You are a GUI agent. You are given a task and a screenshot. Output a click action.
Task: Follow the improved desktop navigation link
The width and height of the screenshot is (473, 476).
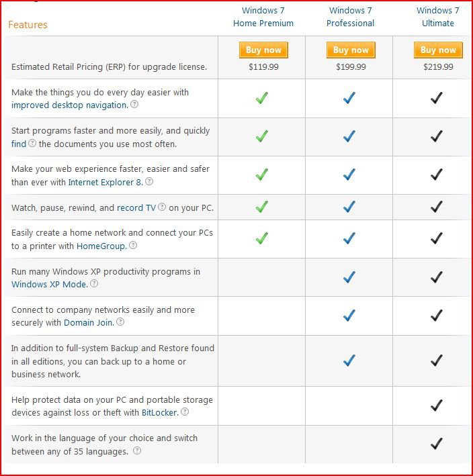[x=70, y=105]
